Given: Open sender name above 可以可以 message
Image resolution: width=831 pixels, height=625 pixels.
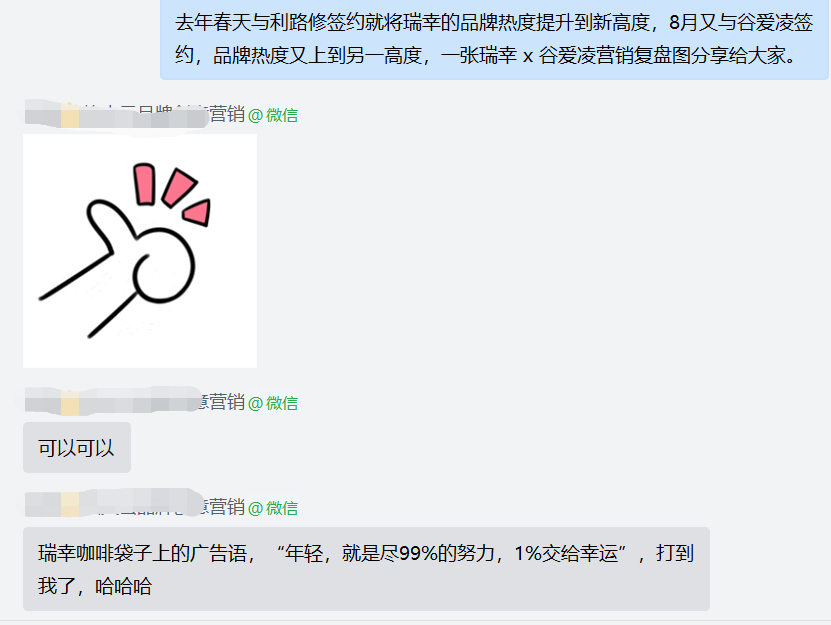Looking at the screenshot, I should point(135,402).
